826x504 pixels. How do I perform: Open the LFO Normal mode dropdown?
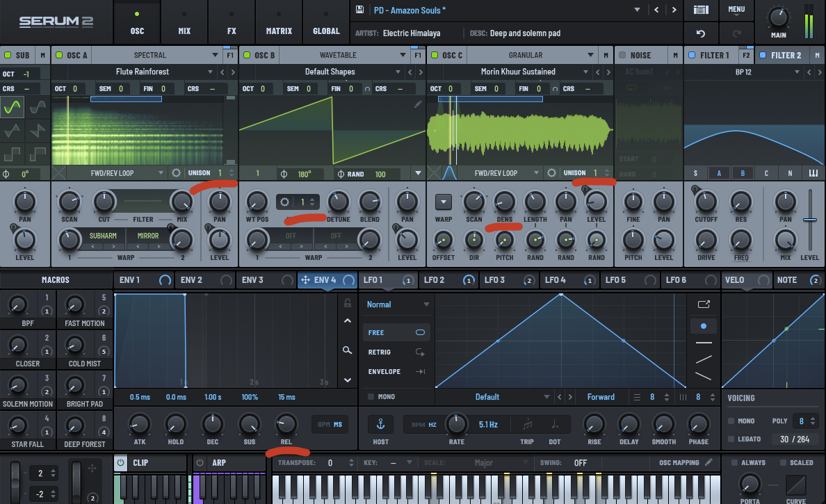398,304
